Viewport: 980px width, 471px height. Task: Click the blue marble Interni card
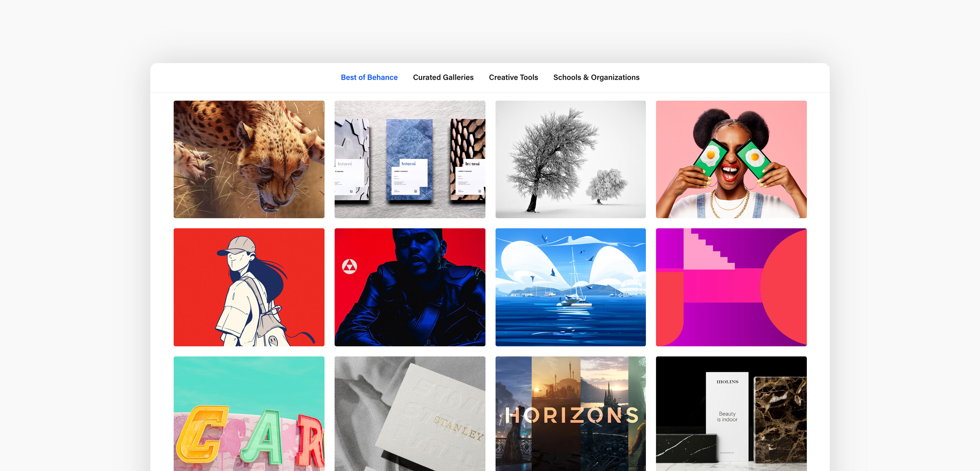pos(410,159)
